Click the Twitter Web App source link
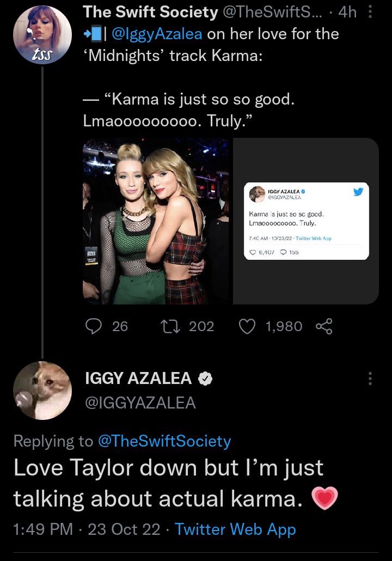The image size is (392, 561). coord(235,529)
